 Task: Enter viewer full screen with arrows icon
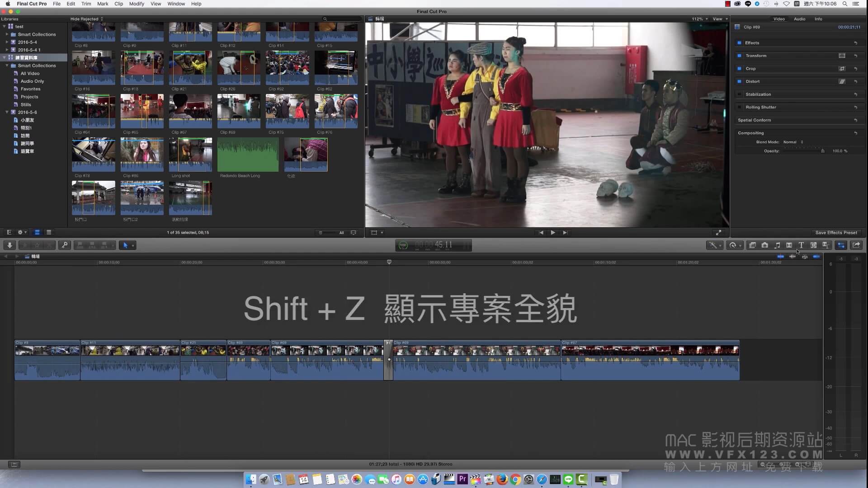click(x=718, y=233)
